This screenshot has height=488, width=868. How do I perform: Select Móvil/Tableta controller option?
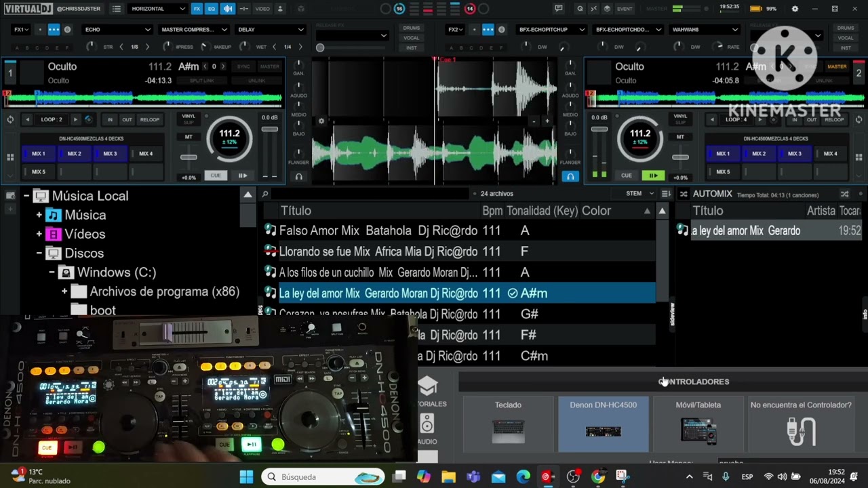coord(698,424)
